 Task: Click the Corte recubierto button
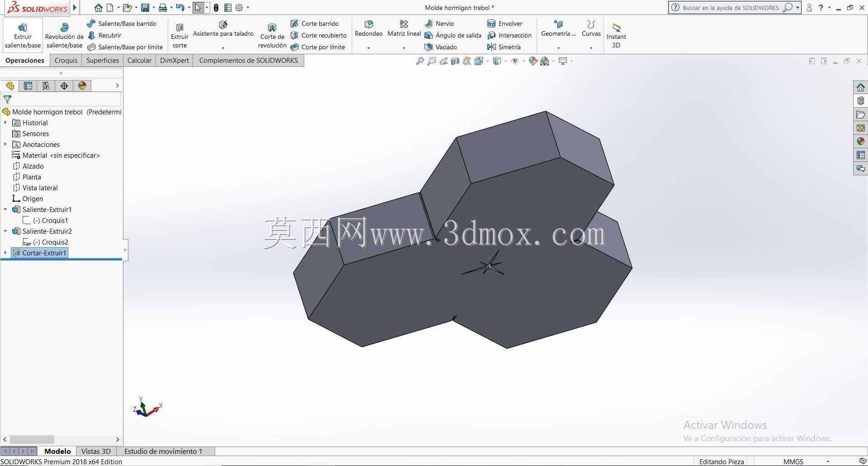[319, 35]
